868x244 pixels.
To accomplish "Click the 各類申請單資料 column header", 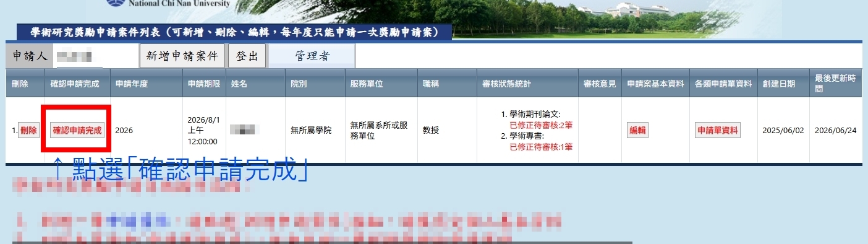I will tap(723, 84).
